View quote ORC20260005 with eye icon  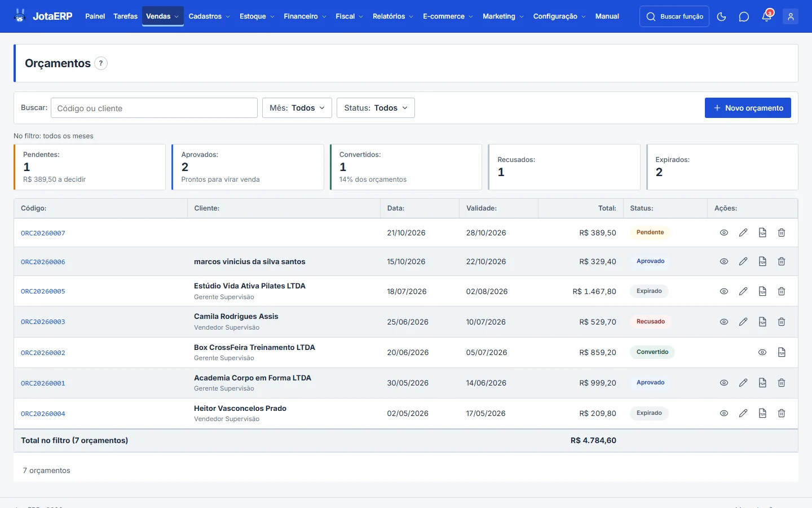click(724, 291)
